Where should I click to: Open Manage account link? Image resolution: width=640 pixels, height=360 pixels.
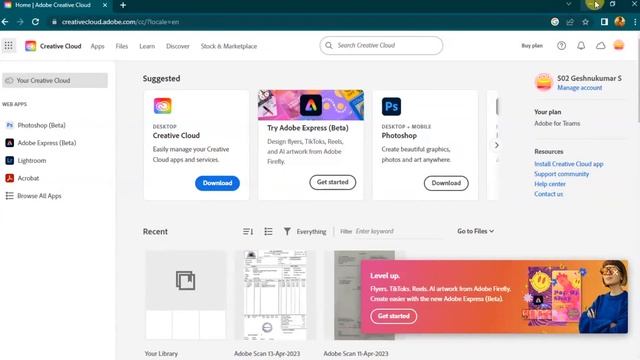click(x=580, y=88)
